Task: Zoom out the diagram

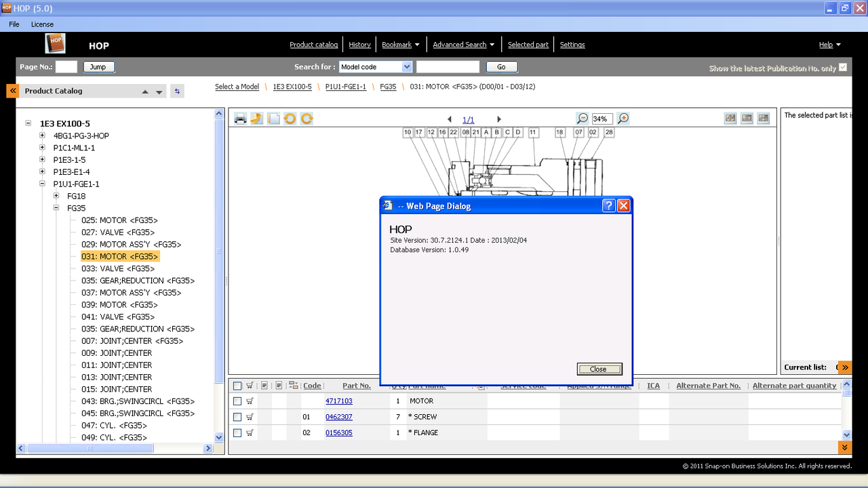Action: [582, 119]
